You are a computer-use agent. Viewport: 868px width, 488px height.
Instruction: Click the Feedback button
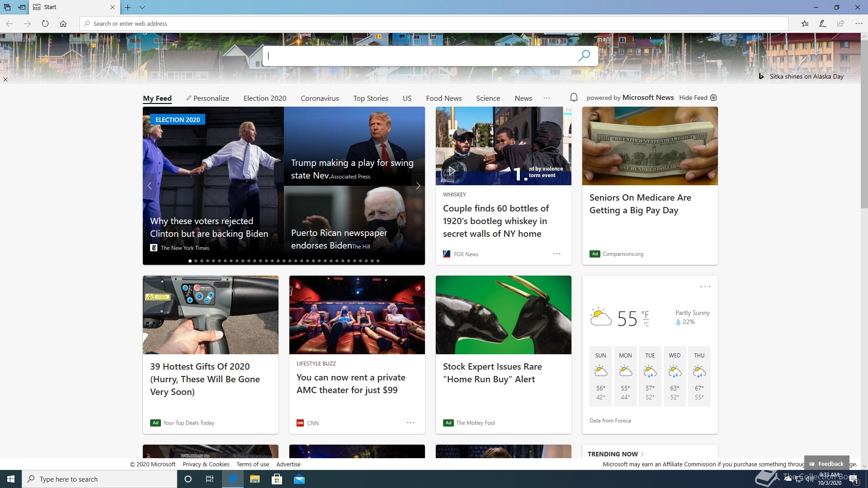coord(826,464)
